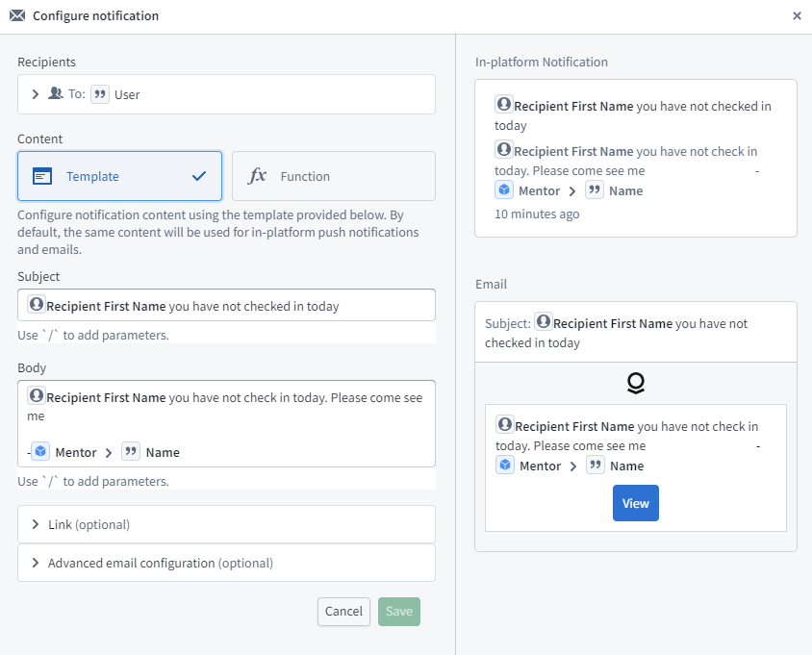Viewport: 812px width, 655px height.
Task: Click the View button in email preview
Action: coord(635,503)
